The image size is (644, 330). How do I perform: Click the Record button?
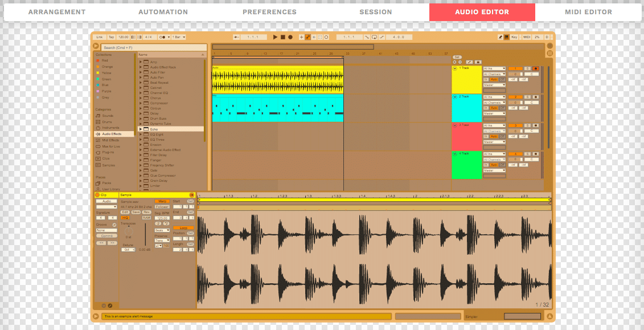(290, 36)
